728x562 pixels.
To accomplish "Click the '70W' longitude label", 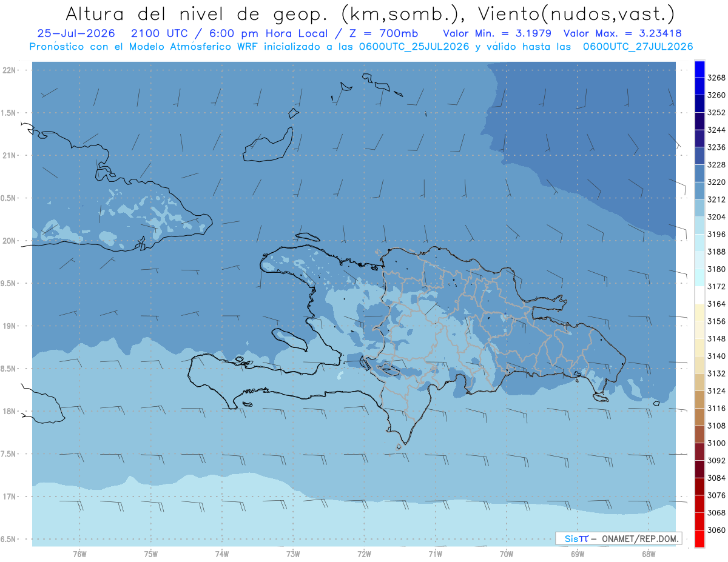I will pos(507,554).
